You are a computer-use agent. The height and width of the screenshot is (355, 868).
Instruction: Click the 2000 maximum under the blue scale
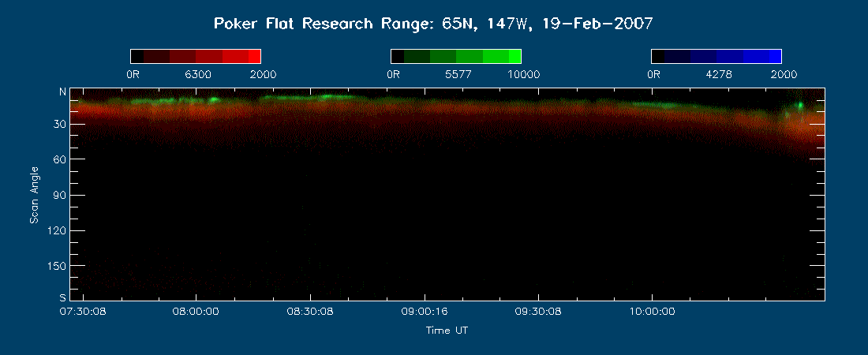[x=784, y=75]
